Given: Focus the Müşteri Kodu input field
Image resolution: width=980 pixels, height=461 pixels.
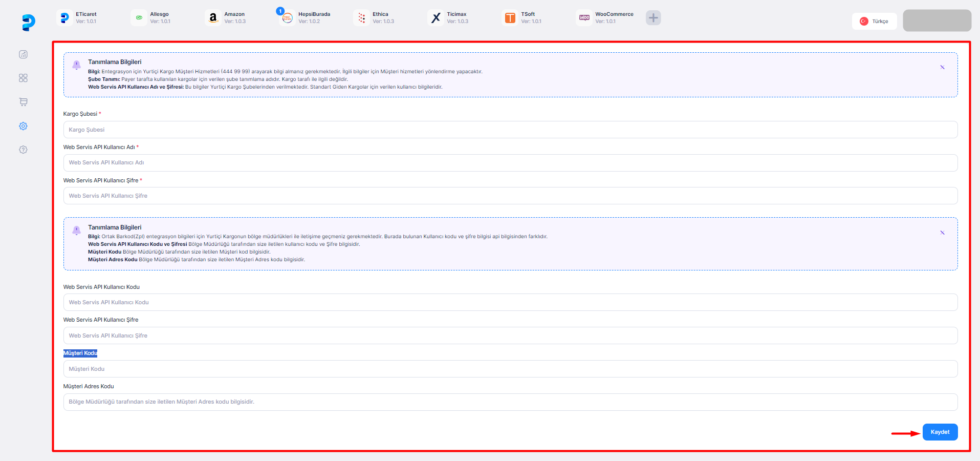Looking at the screenshot, I should tap(510, 369).
